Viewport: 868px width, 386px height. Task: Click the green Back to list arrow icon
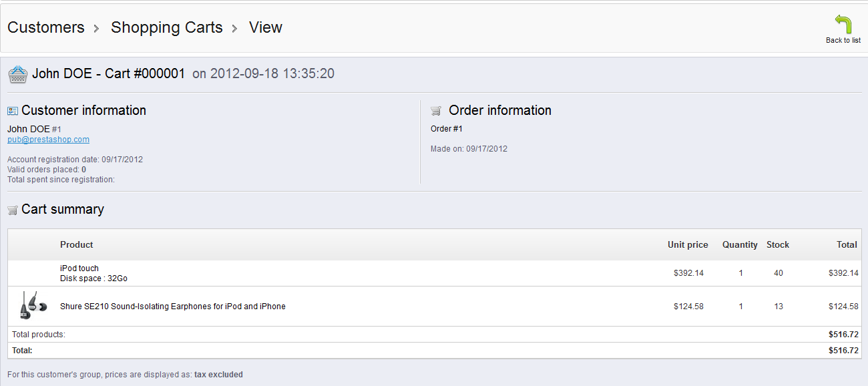click(x=843, y=24)
